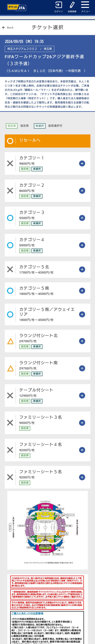95x644 pixels.
Task: Expand カテゴリー5南 plus button
Action: 82,291
